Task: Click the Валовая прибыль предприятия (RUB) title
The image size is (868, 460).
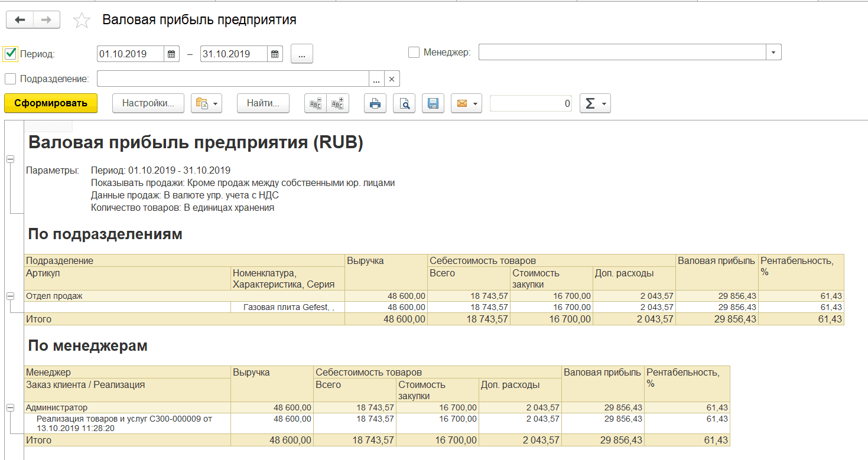Action: tap(196, 143)
